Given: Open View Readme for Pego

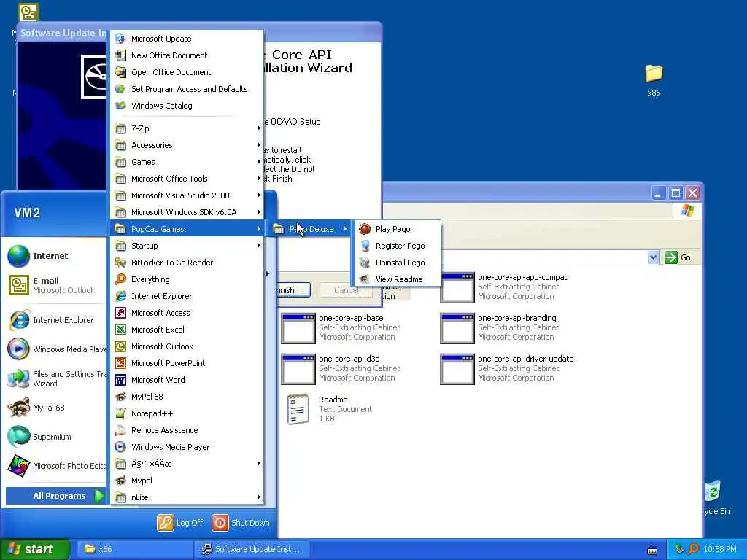Looking at the screenshot, I should point(397,279).
